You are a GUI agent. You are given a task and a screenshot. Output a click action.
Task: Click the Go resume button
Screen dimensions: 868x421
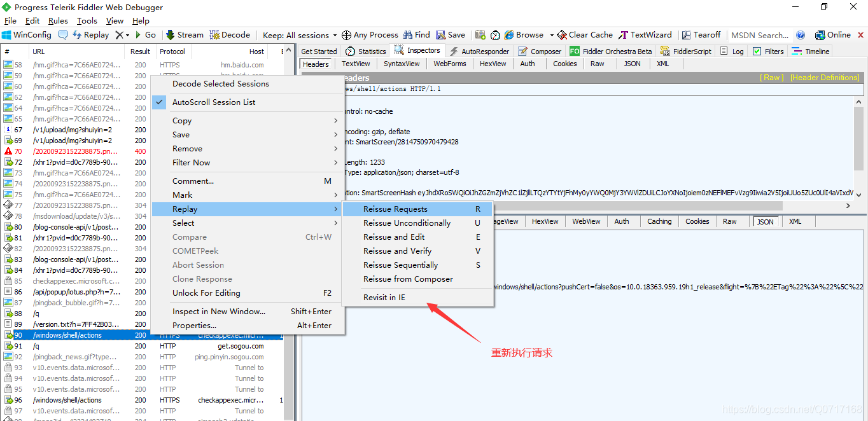pyautogui.click(x=144, y=35)
